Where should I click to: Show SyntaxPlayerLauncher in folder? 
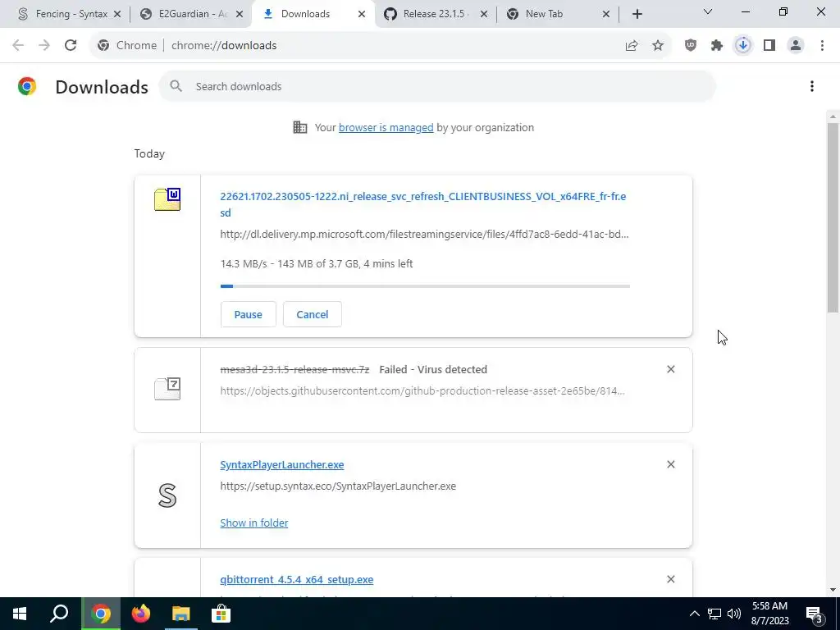(x=254, y=523)
